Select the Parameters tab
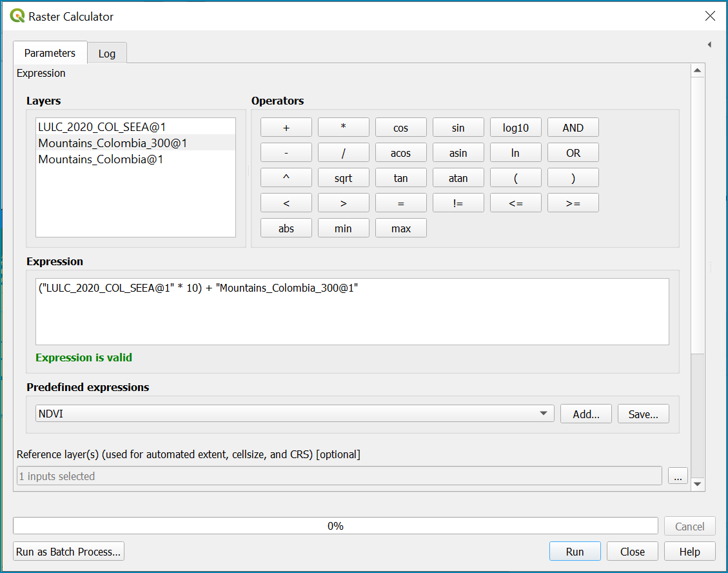The height and width of the screenshot is (573, 728). (50, 53)
